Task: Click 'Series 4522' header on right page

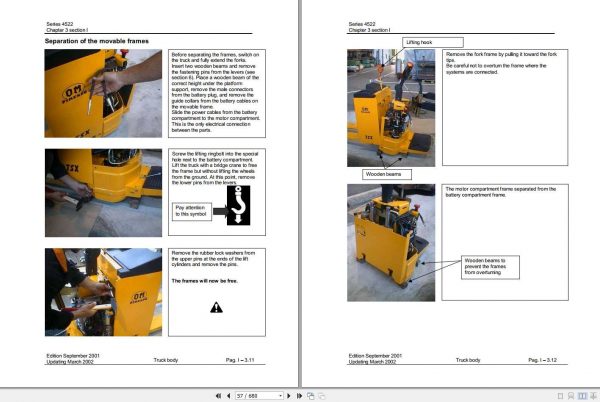Action: point(362,24)
